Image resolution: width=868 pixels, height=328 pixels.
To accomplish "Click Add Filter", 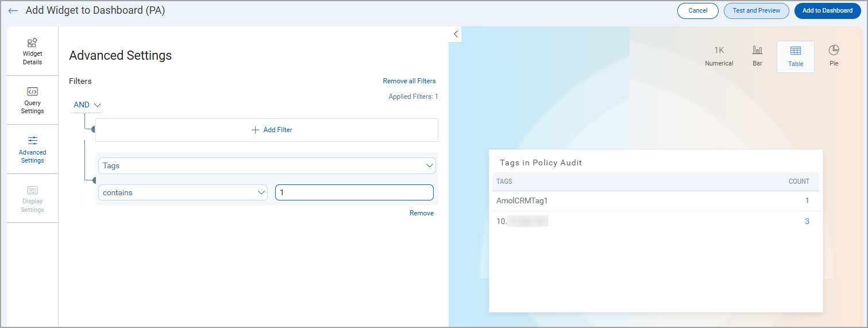I will tap(267, 130).
